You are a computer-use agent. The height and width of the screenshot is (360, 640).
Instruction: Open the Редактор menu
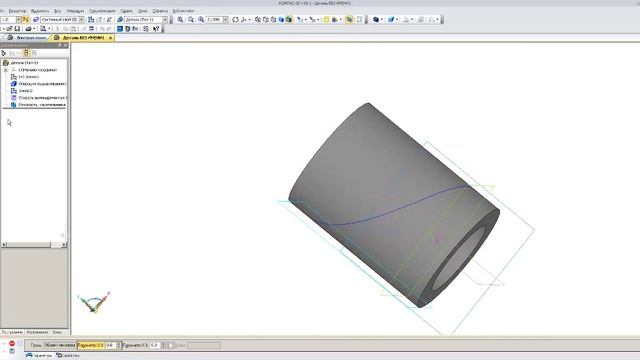(x=17, y=11)
